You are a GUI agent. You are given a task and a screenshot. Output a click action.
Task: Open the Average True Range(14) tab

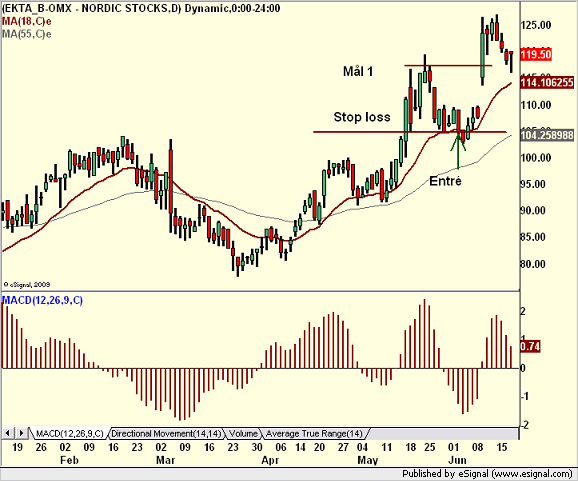click(x=314, y=433)
